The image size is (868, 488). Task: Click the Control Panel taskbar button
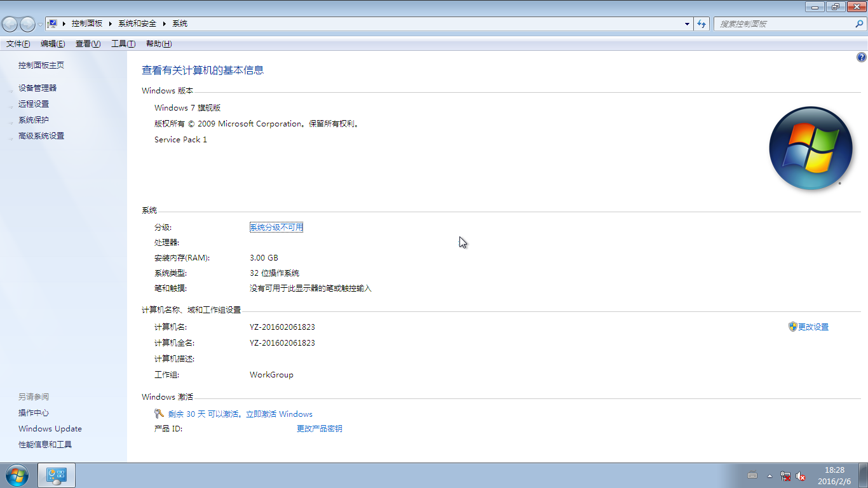click(x=57, y=475)
